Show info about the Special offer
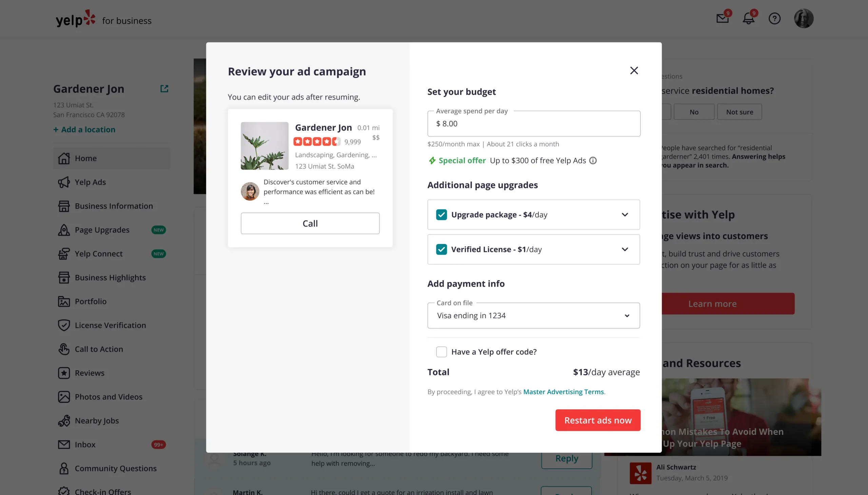This screenshot has width=868, height=495. [x=593, y=161]
